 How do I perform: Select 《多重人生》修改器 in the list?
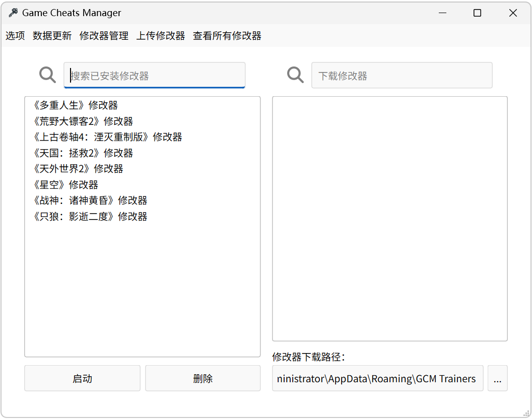(x=143, y=105)
